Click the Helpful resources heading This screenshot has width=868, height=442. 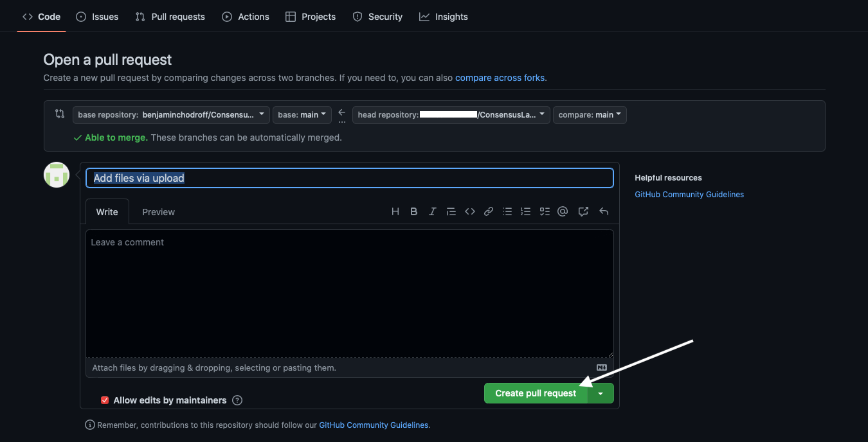(x=668, y=178)
